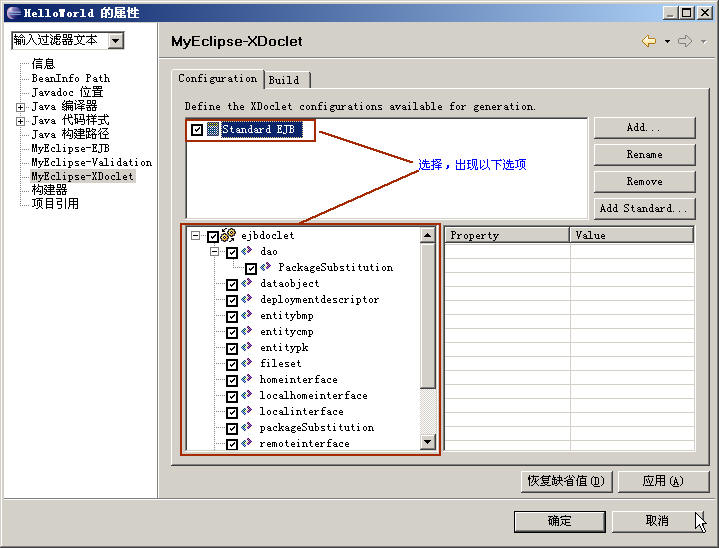Click the dataobject subtask icon

(x=247, y=283)
